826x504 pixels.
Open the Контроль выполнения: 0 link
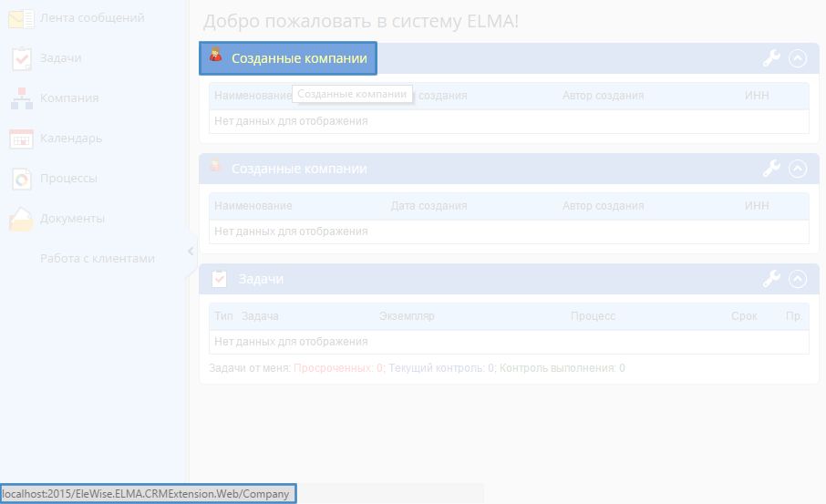[563, 368]
